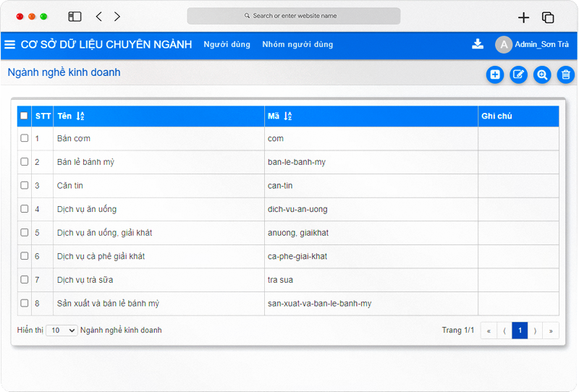
Task: Click the trash delete icon
Action: [566, 74]
